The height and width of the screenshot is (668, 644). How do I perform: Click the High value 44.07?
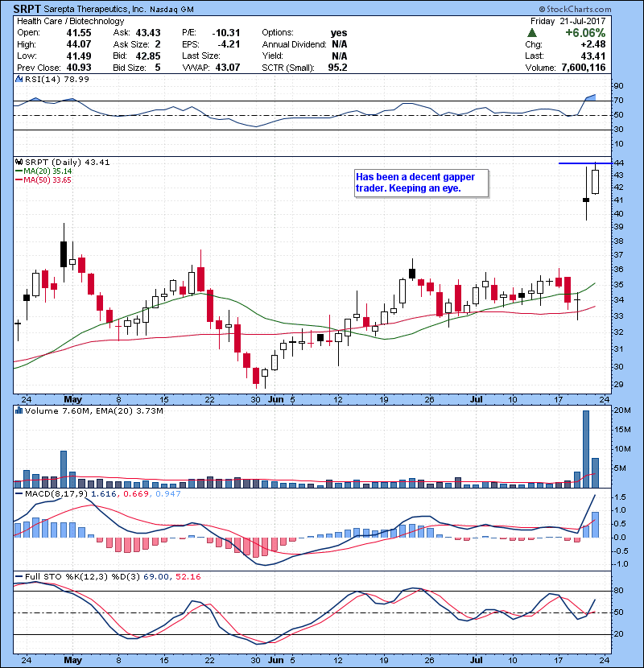[x=79, y=44]
